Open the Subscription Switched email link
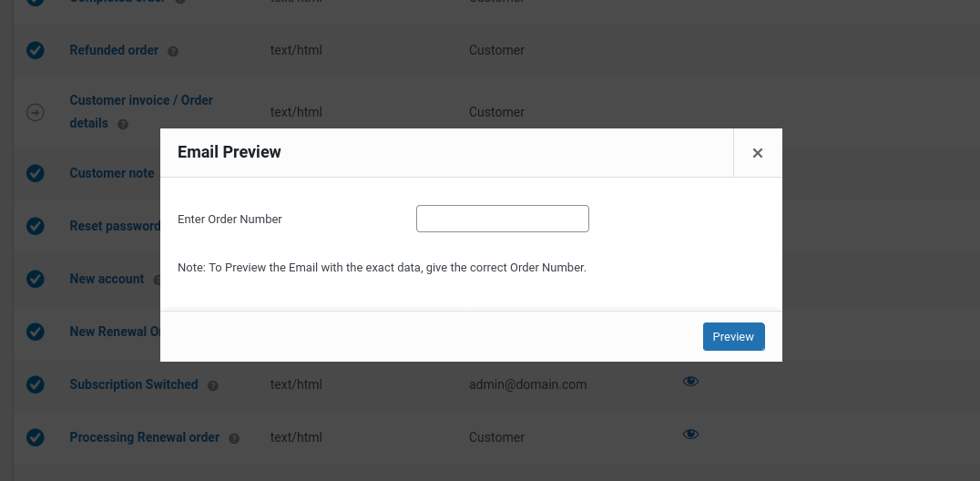 point(134,384)
